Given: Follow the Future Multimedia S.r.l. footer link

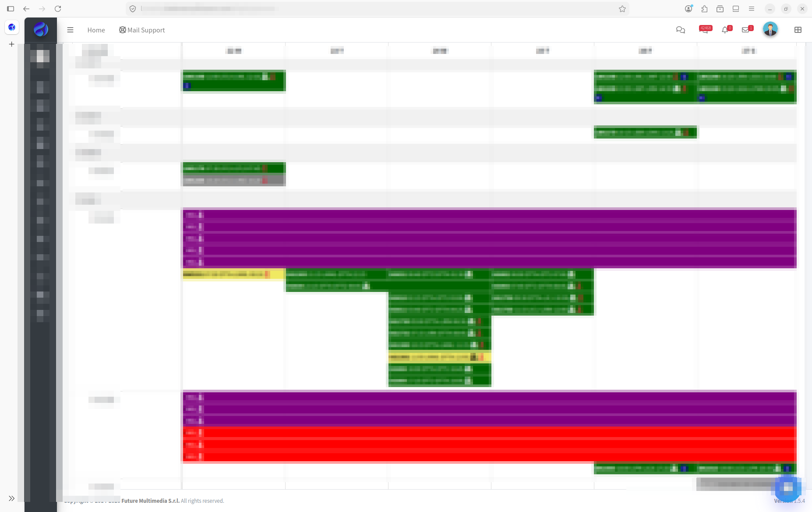Looking at the screenshot, I should tap(150, 501).
